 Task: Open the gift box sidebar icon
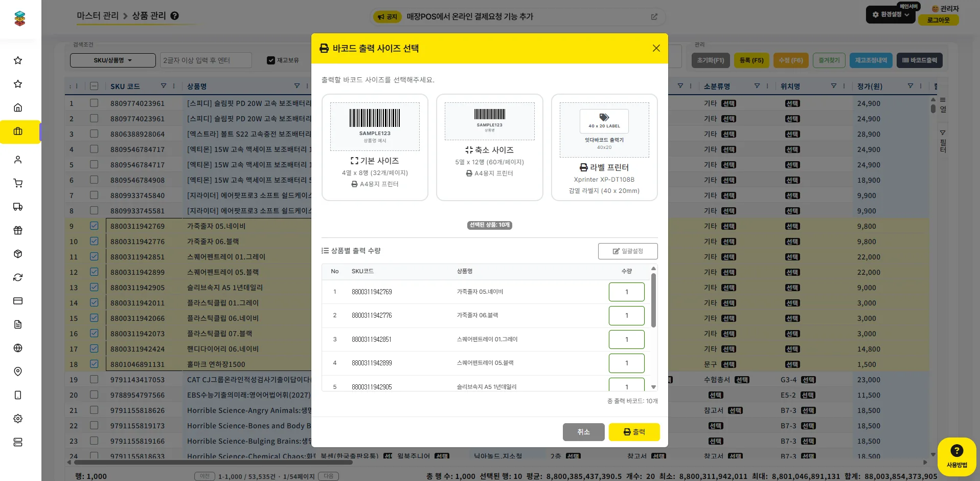click(18, 230)
